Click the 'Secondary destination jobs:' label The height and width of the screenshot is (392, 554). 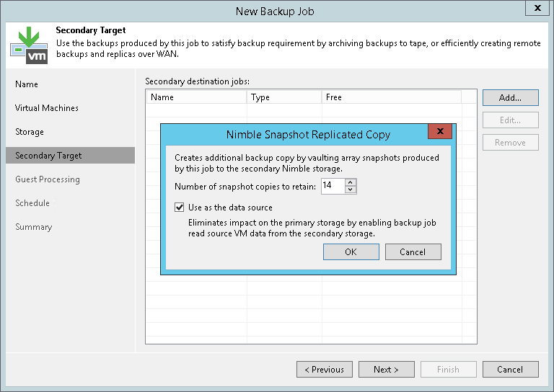(197, 81)
